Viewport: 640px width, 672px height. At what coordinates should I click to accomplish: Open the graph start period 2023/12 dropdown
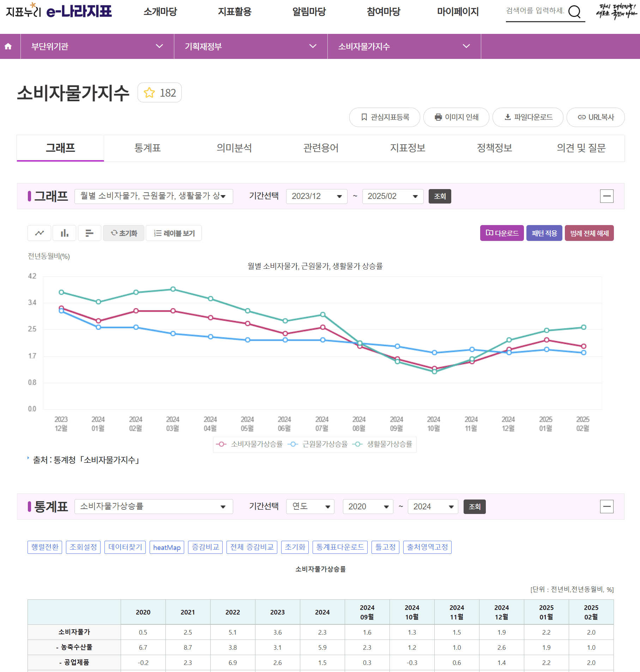316,196
